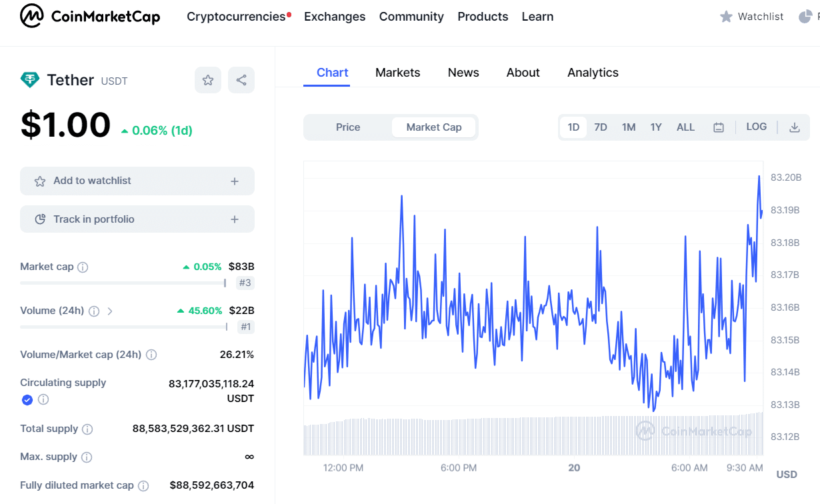820x504 pixels.
Task: Click the 0.06% (1d) price change
Action: point(157,131)
